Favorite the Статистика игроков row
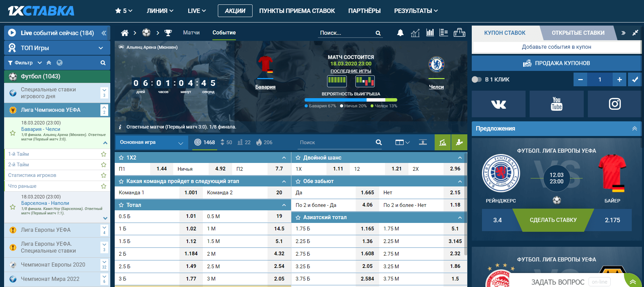Viewport: 644px width, 287px height. (x=103, y=175)
